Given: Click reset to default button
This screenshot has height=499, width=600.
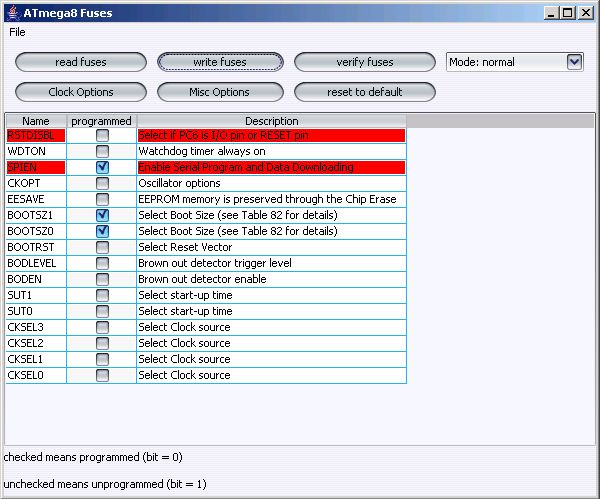Looking at the screenshot, I should click(x=365, y=92).
